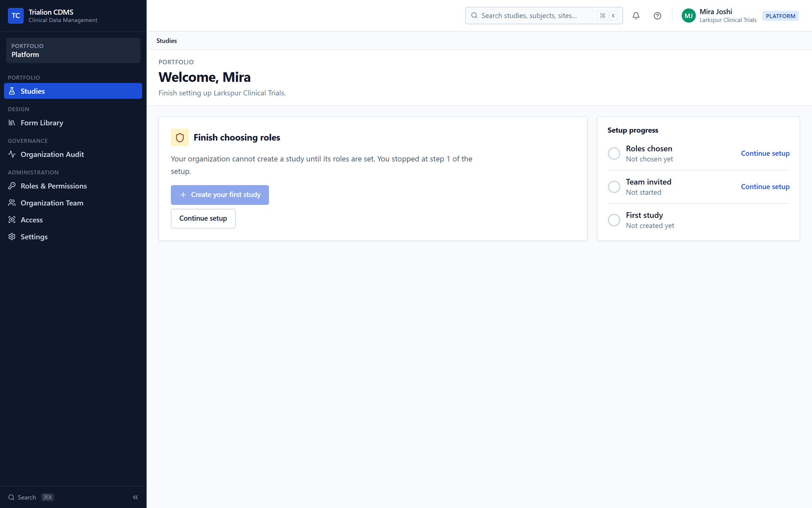Open the Settings page
This screenshot has height=508, width=812.
pos(73,237)
